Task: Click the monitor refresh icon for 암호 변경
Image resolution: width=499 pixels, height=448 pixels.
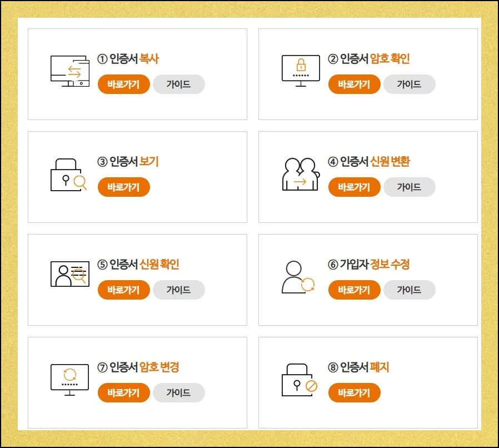Action: click(x=69, y=378)
